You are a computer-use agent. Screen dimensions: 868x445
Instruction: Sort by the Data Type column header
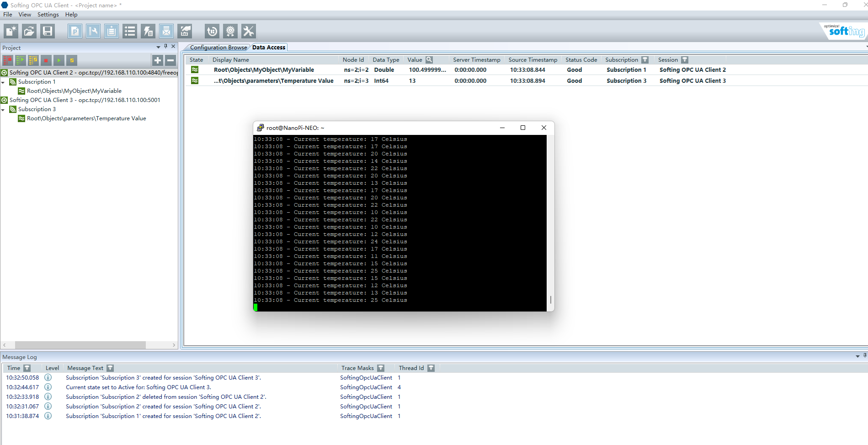click(386, 60)
